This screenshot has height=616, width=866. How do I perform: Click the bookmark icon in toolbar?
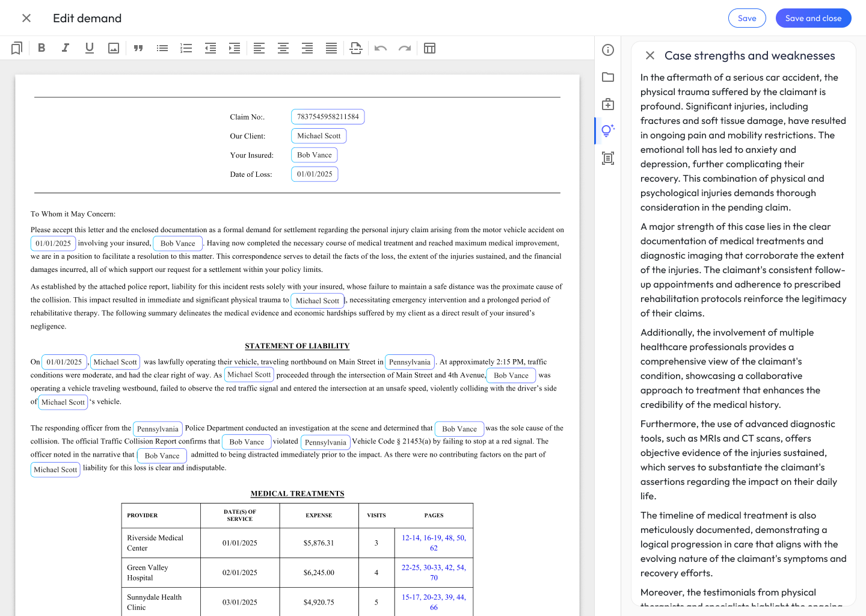pos(17,48)
